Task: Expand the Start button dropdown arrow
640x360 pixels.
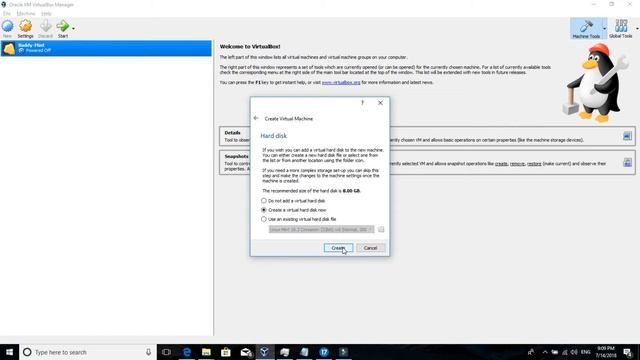Action: point(73,29)
